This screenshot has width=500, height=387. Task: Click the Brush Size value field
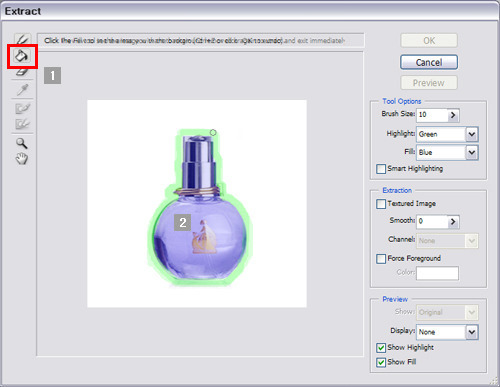click(432, 115)
